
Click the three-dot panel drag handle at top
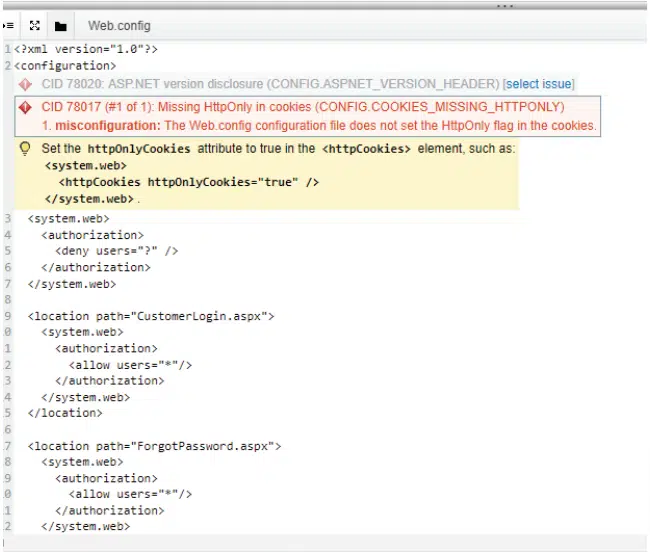(x=505, y=6)
